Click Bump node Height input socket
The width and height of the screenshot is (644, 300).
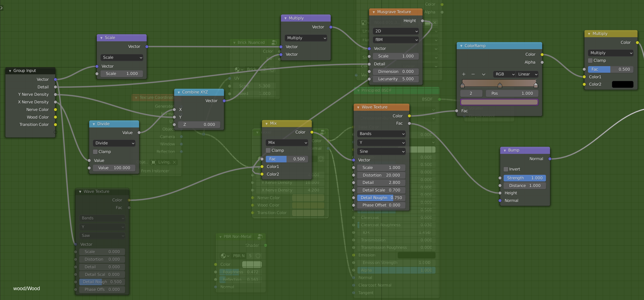[x=500, y=193]
